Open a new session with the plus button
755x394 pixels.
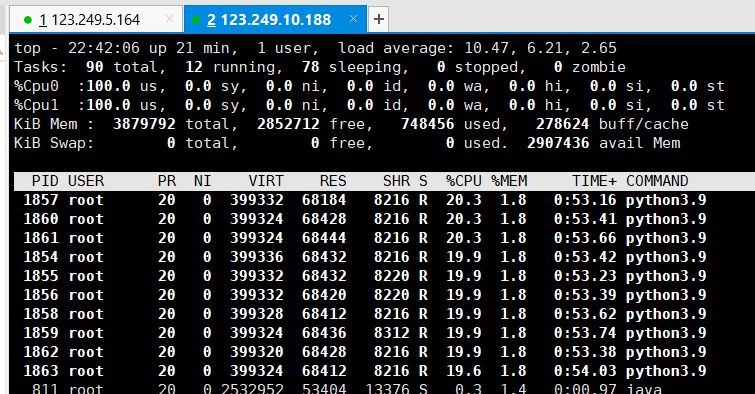point(378,19)
